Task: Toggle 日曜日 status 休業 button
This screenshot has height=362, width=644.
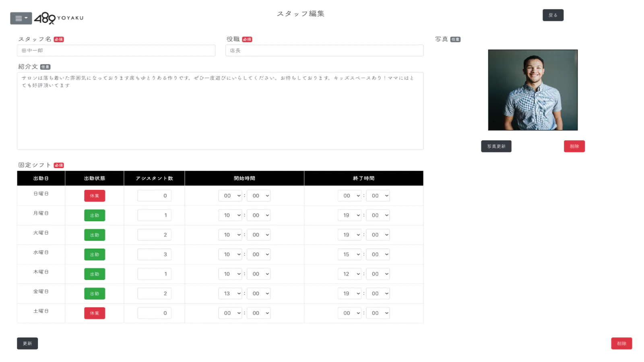Action: (x=95, y=196)
